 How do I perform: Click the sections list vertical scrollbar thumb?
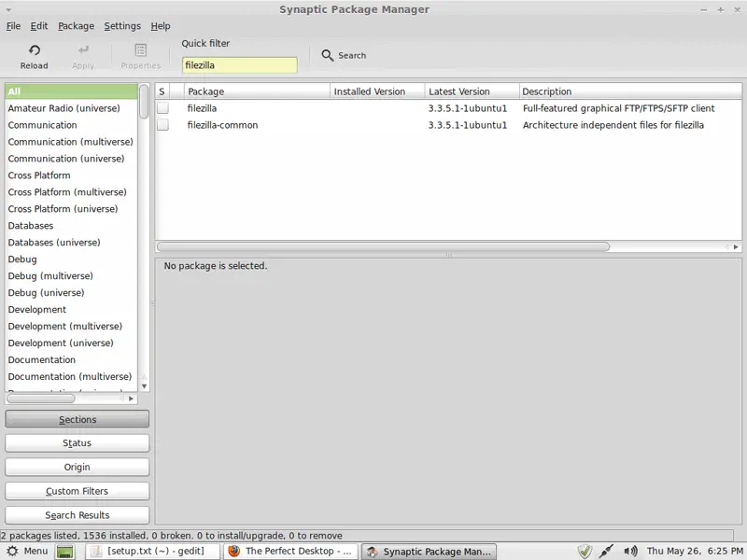[x=144, y=102]
